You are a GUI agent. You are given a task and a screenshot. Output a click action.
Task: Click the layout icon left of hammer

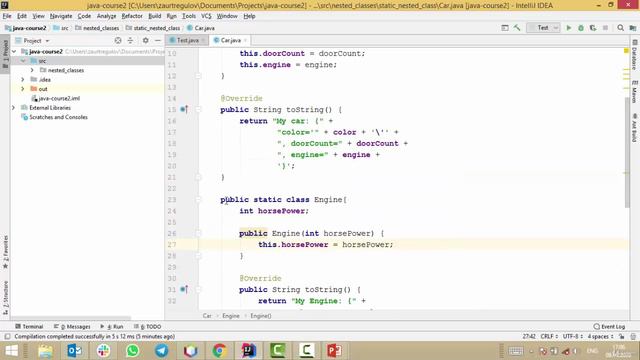[505, 28]
